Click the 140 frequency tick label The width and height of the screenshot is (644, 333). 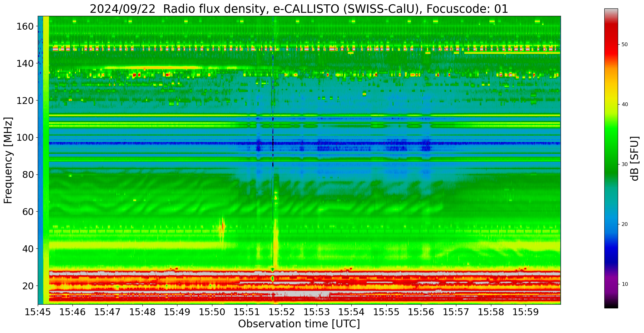26,63
